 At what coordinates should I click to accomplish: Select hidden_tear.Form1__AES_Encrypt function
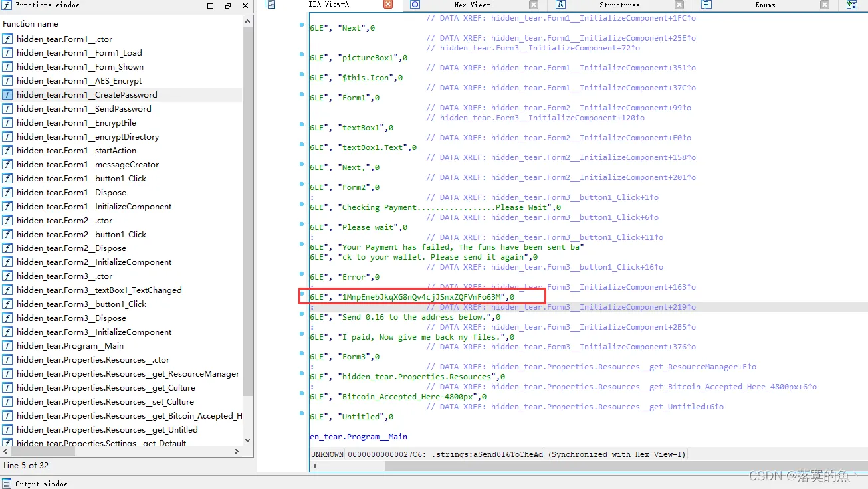(79, 80)
